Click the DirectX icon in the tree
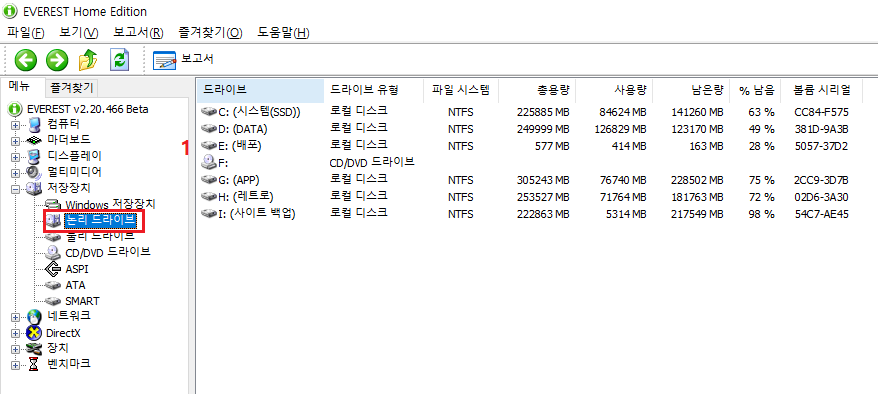The image size is (878, 394). 34,332
